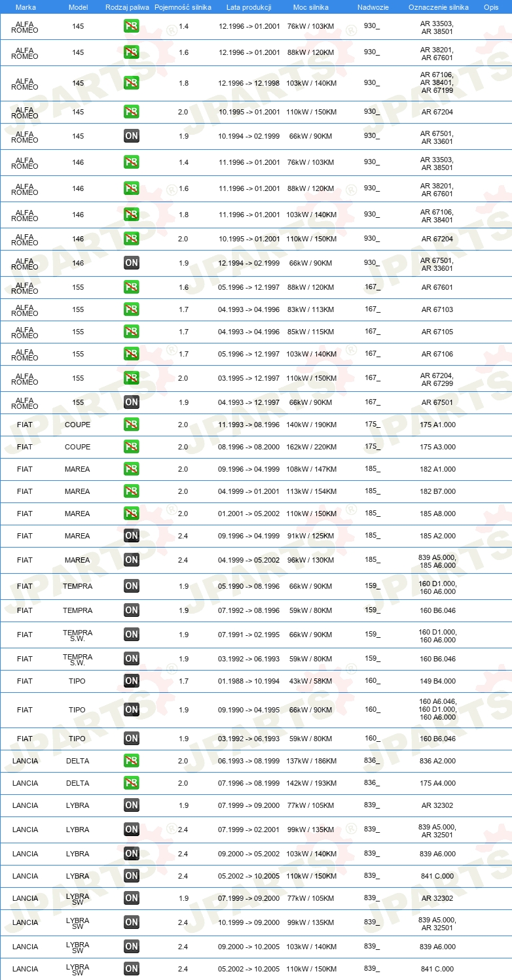512x980 pixels.
Task: Click the 83kW / 113KM power cell
Action: (312, 309)
